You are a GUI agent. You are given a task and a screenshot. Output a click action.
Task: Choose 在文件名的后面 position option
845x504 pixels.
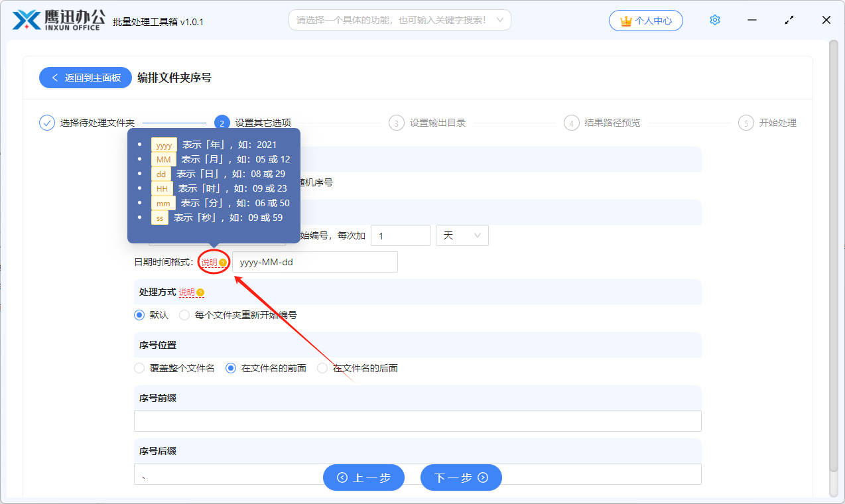[x=322, y=368]
